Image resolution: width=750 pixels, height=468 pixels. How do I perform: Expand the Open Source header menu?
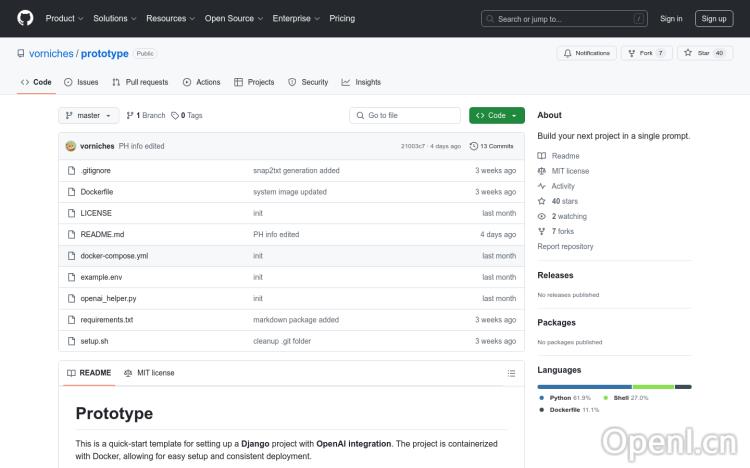point(233,18)
